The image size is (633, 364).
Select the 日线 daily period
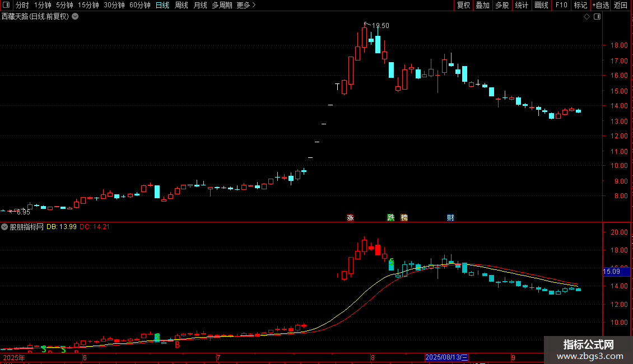click(162, 5)
